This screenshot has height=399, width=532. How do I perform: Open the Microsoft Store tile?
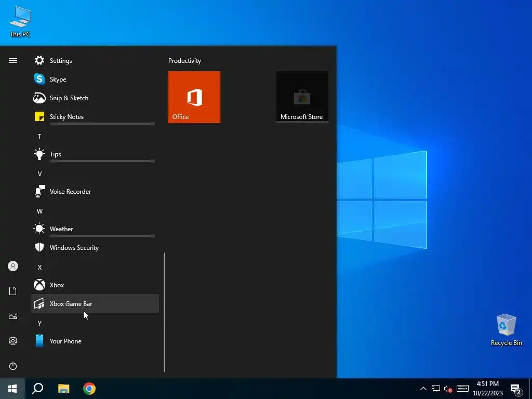[302, 97]
